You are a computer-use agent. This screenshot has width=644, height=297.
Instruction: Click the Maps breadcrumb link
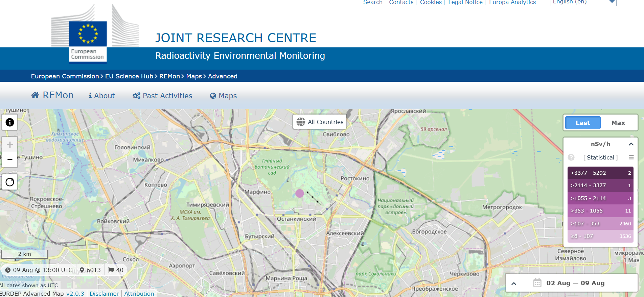(x=194, y=76)
